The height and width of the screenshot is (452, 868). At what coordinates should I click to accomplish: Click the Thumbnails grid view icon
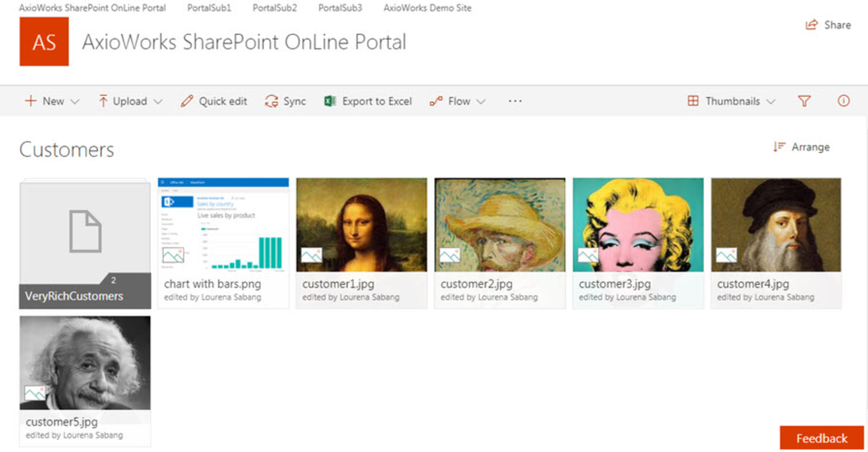pos(693,101)
